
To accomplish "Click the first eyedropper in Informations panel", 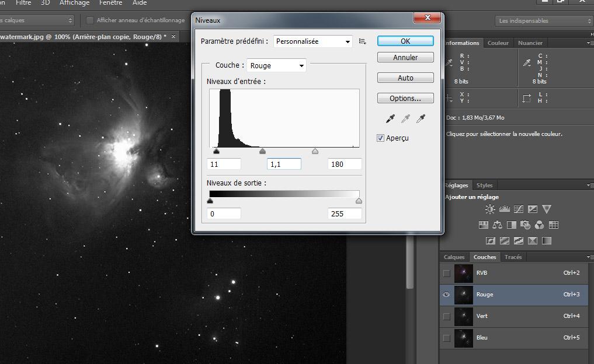I will tap(449, 62).
